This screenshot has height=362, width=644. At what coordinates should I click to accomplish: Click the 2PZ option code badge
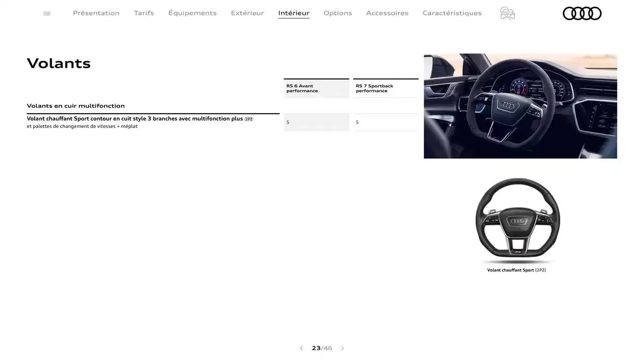(247, 118)
